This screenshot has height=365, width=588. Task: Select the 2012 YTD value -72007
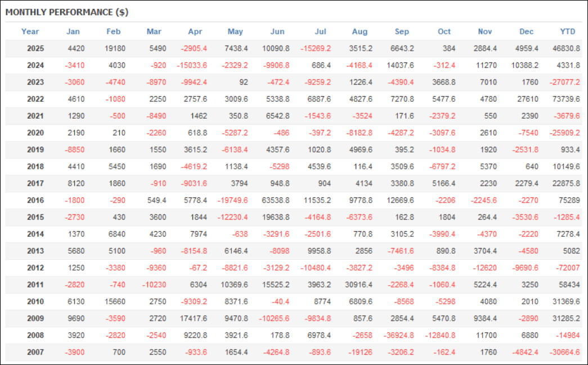click(x=568, y=268)
